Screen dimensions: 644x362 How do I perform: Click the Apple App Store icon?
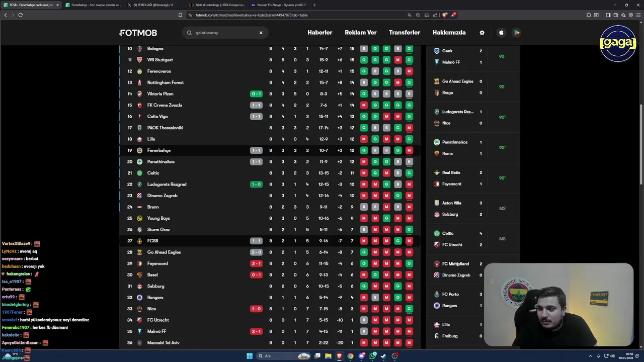click(501, 33)
